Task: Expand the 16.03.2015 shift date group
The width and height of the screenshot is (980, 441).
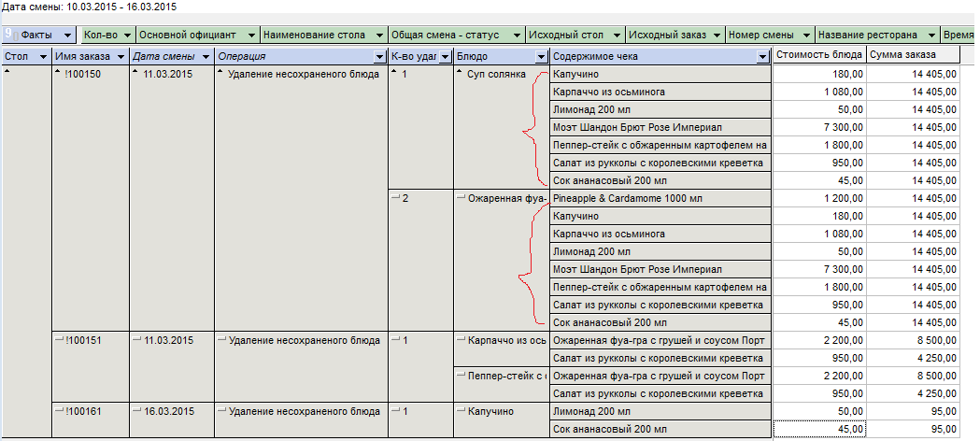Action: (x=136, y=410)
